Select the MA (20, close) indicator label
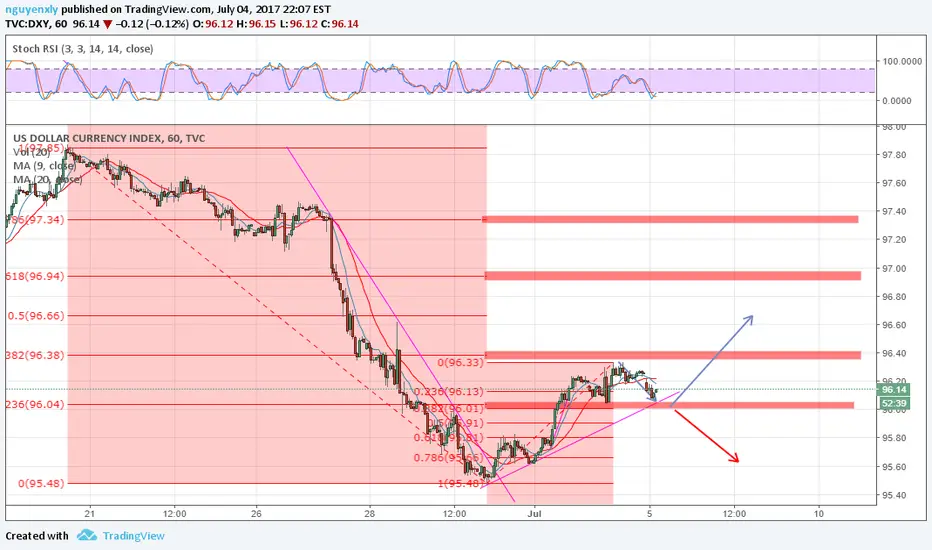 48,179
